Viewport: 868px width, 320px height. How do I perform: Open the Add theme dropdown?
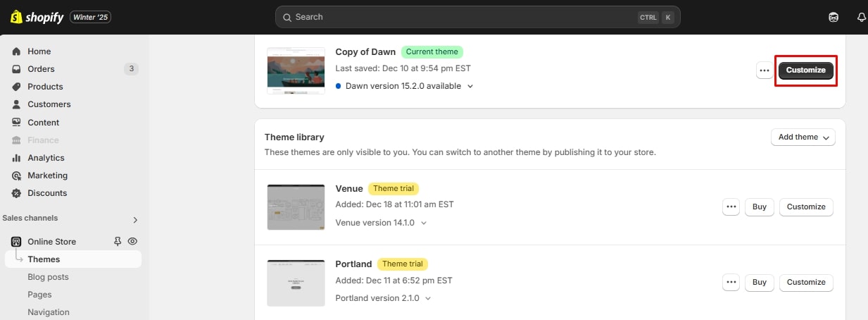[x=803, y=137]
